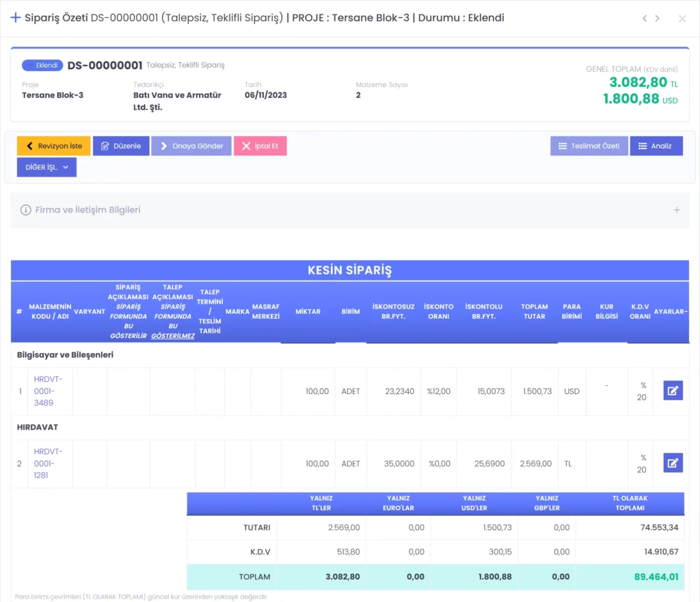This screenshot has width=700, height=602.
Task: Click the 74.553,34 TUTARI total
Action: click(x=659, y=527)
